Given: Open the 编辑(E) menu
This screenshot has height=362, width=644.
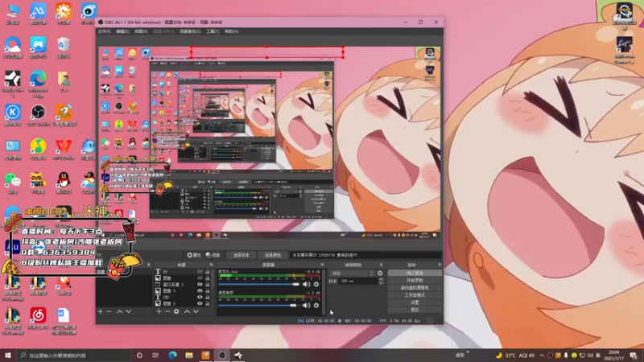Looking at the screenshot, I should tap(122, 31).
